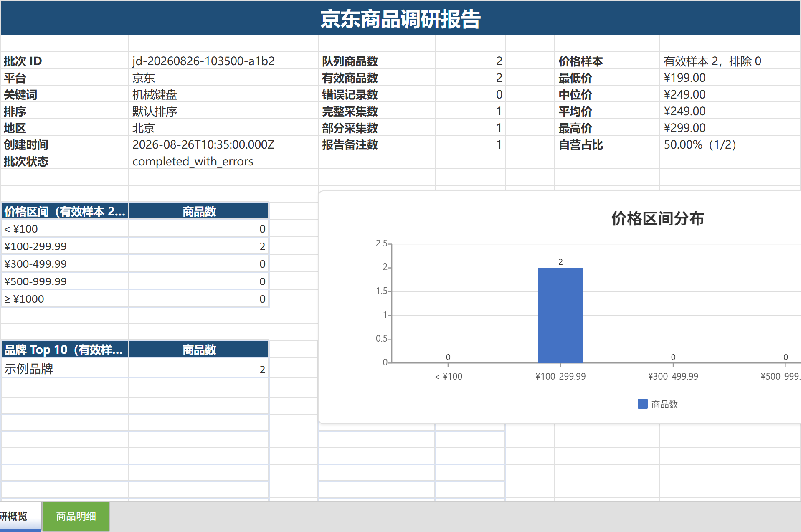Select the ≥ ¥1000 row label cell
The height and width of the screenshot is (532, 801).
click(x=65, y=299)
